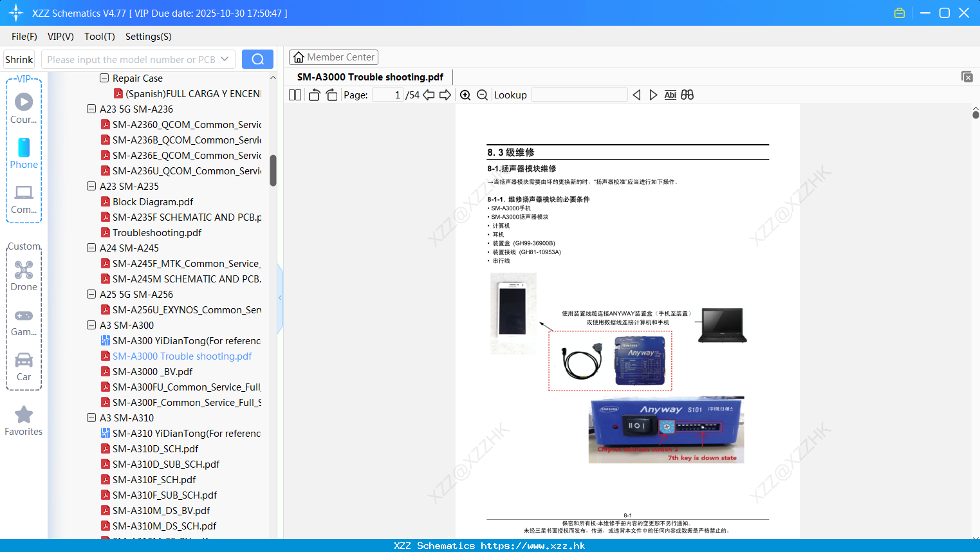This screenshot has height=552, width=980.
Task: Select the Drone category icon
Action: pyautogui.click(x=24, y=276)
